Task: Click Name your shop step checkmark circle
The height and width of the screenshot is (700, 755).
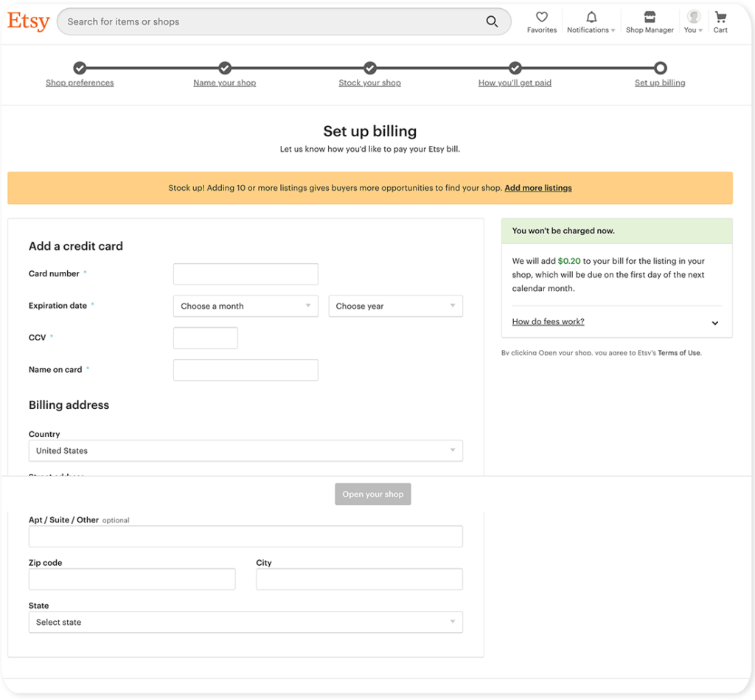Action: pos(225,68)
